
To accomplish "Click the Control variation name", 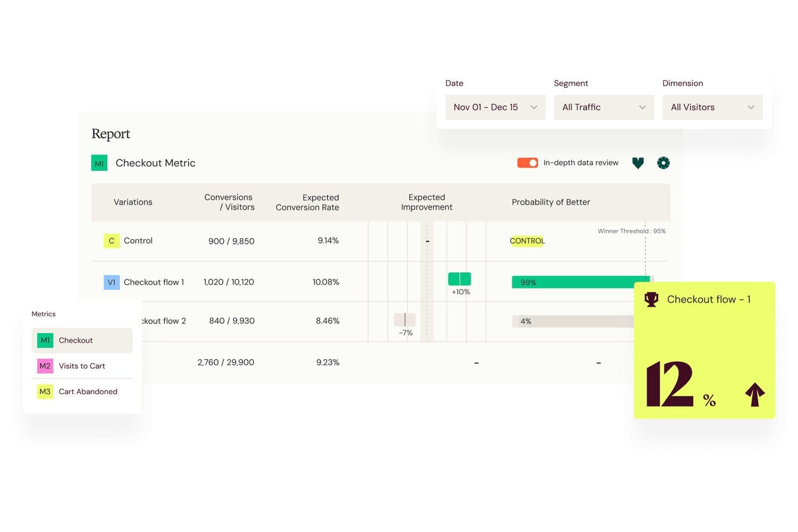I will pos(138,240).
